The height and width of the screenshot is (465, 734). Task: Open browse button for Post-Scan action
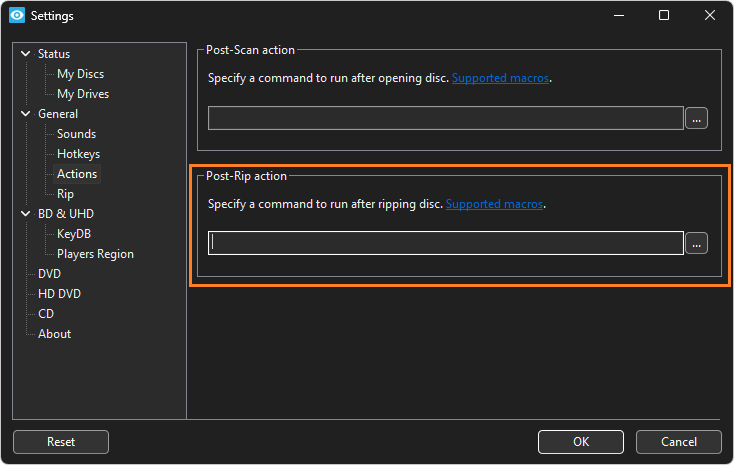[x=696, y=118]
